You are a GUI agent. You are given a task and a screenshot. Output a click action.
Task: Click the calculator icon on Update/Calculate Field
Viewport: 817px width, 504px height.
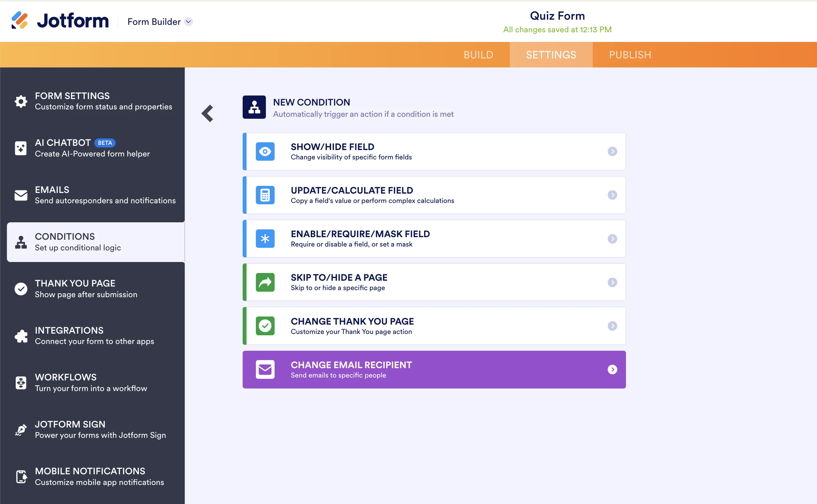[265, 195]
